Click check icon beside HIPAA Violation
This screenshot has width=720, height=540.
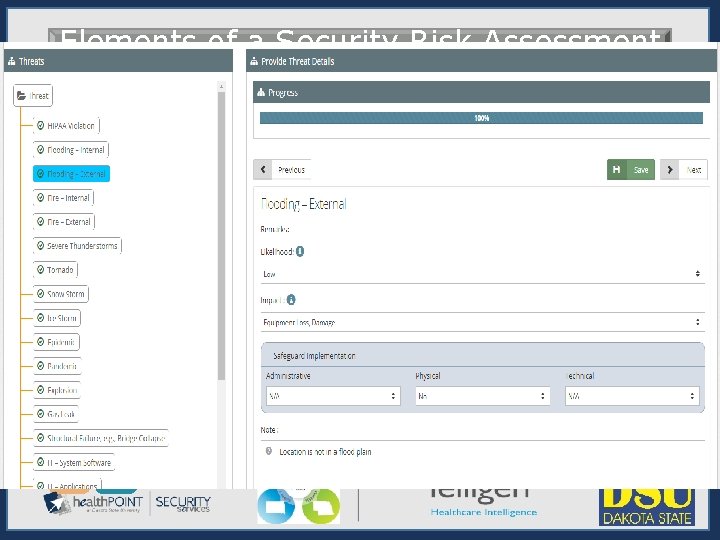(x=40, y=125)
